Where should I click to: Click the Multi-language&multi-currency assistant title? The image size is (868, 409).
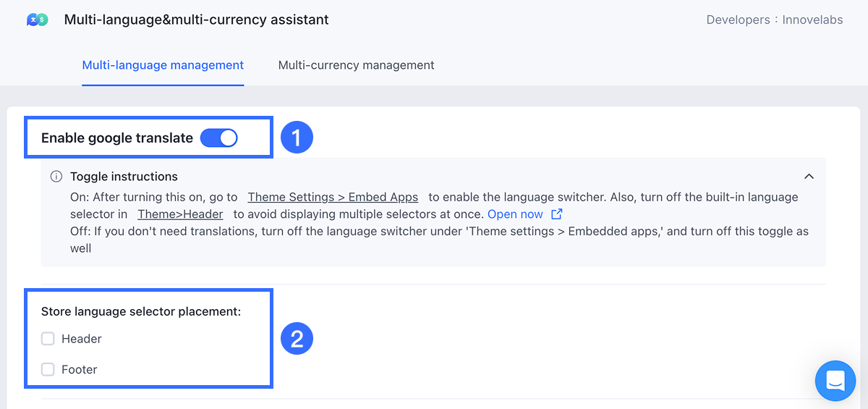[196, 20]
